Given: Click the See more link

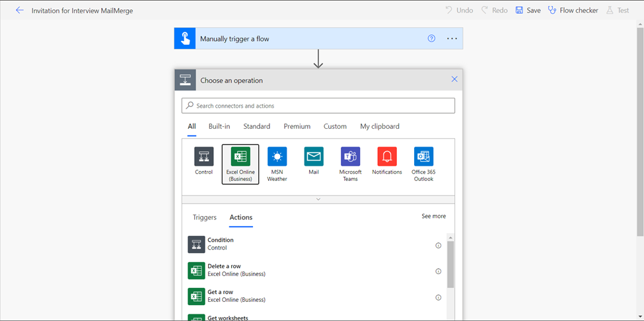Looking at the screenshot, I should point(433,216).
